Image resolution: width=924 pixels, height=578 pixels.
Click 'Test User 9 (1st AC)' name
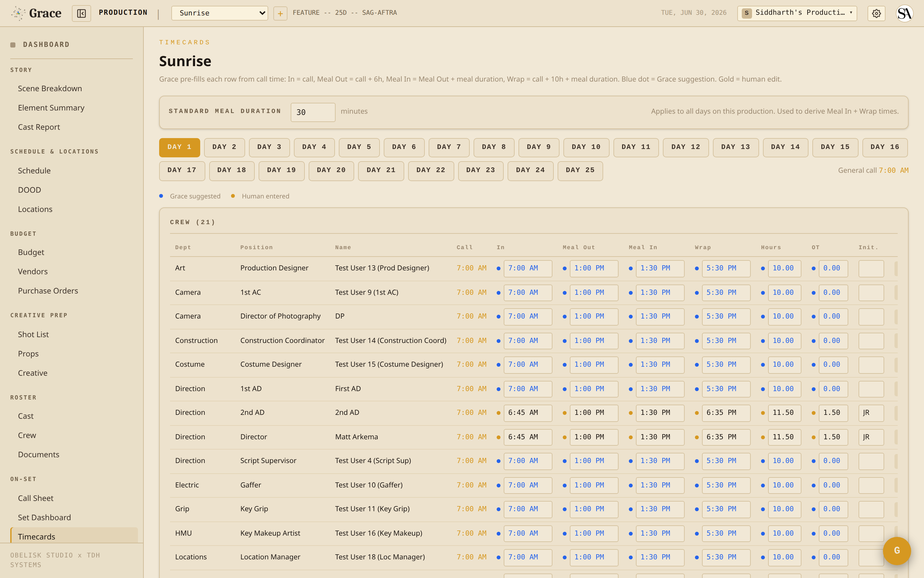click(x=366, y=293)
